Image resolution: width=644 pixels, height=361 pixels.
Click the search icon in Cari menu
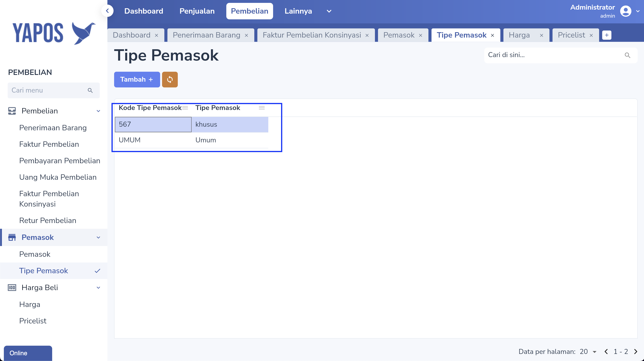point(90,90)
